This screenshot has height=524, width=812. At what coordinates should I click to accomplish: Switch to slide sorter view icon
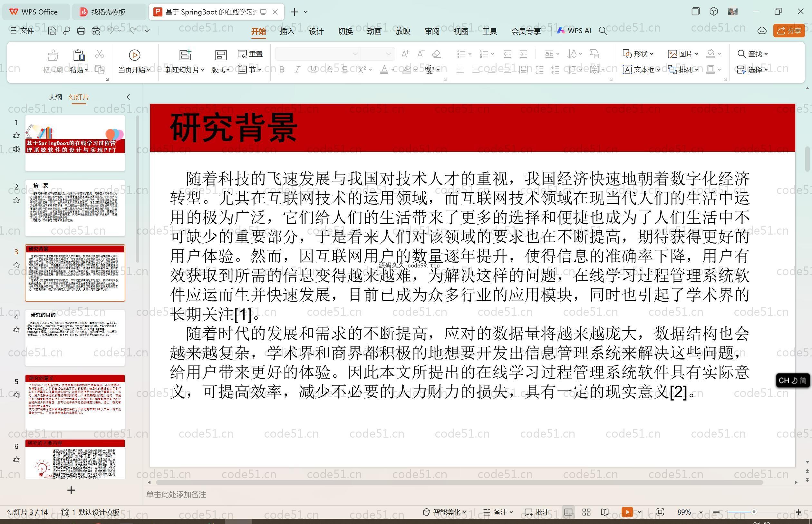[586, 512]
